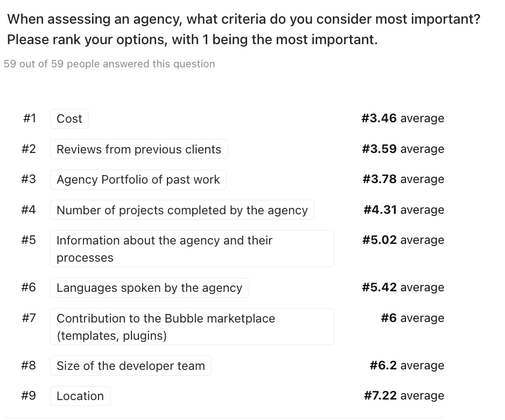
Task: Click the Cost option label
Action: tap(69, 119)
